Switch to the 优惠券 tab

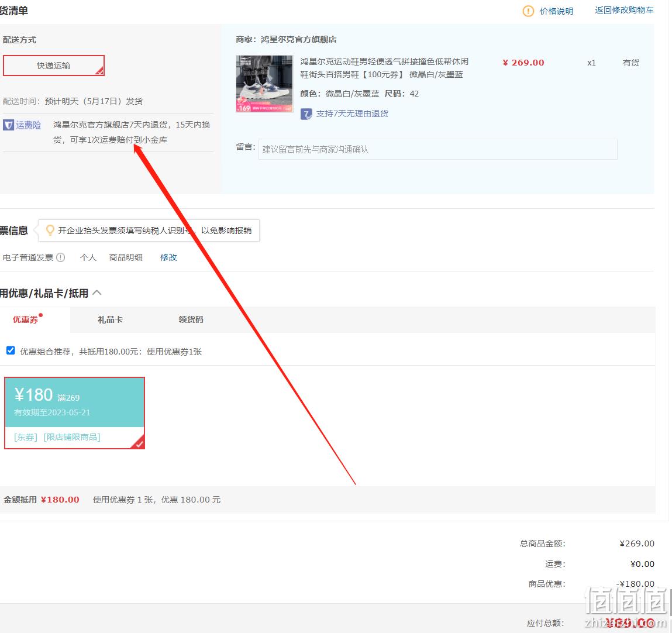[x=26, y=319]
